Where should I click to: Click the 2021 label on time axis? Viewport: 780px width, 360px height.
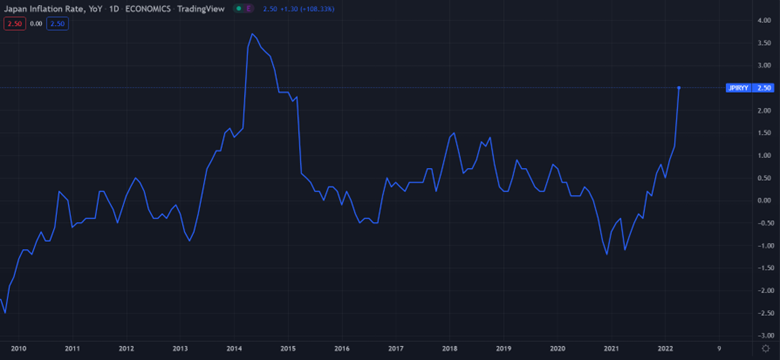coord(611,348)
